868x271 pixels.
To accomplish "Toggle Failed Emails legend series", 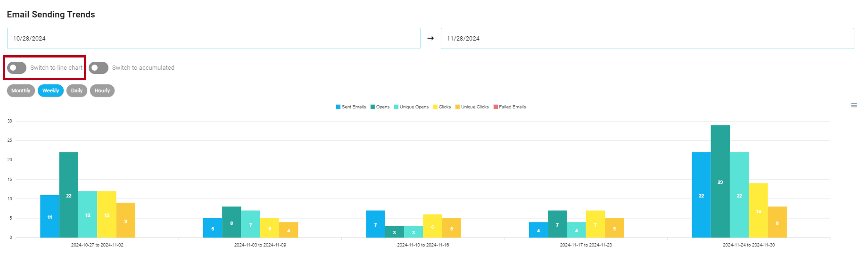I will point(510,107).
